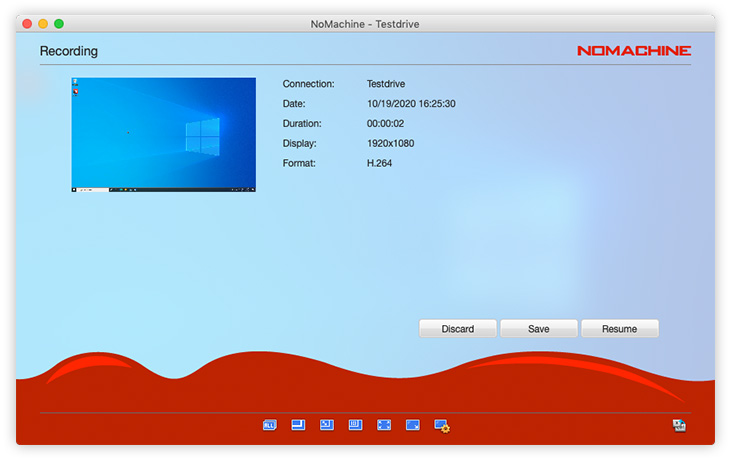The height and width of the screenshot is (458, 730).
Task: Click the green zoom window button
Action: 59,23
